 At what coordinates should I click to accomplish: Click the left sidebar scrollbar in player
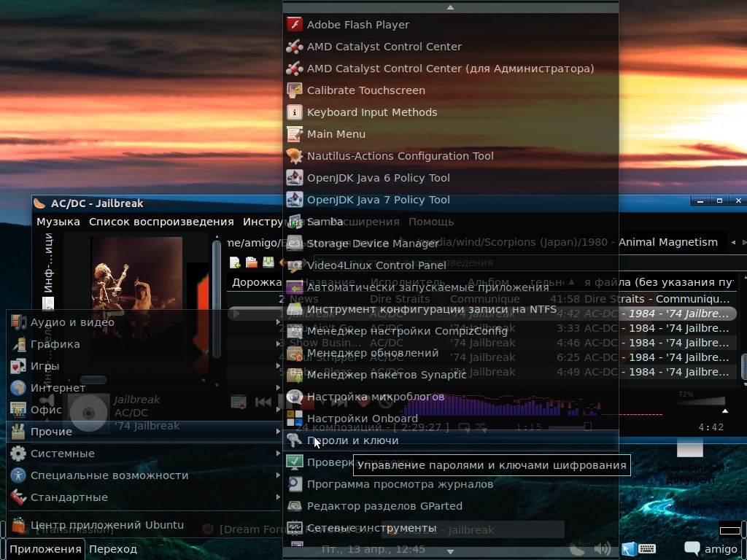pos(217,300)
